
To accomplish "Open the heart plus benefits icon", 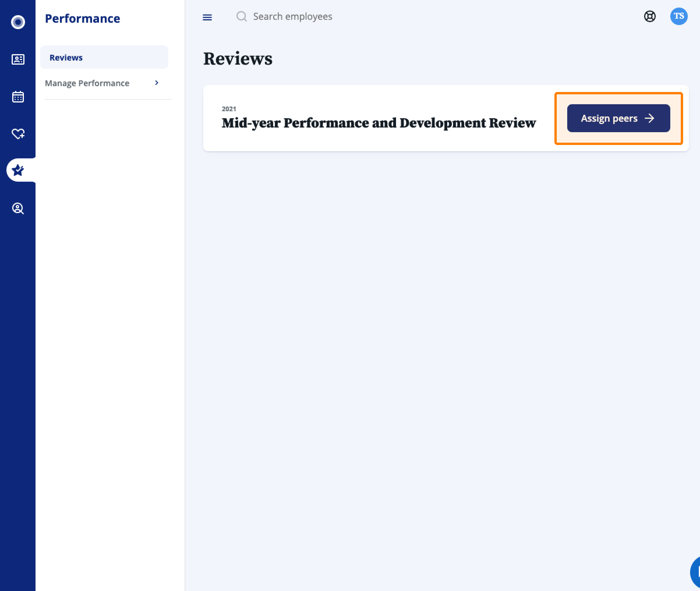I will click(18, 134).
